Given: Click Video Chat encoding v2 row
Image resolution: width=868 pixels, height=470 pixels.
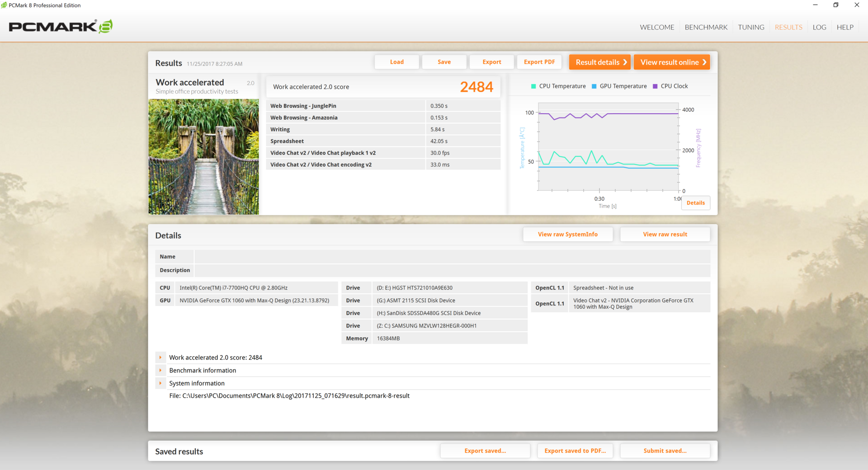Looking at the screenshot, I should [383, 164].
